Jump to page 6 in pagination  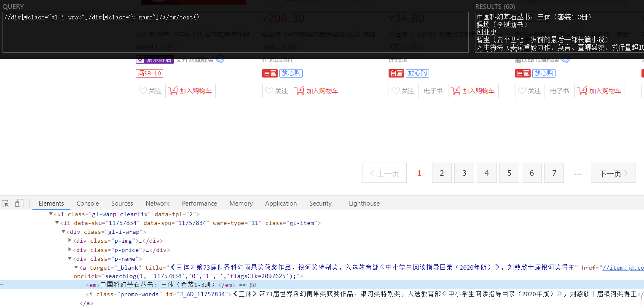[x=532, y=173]
